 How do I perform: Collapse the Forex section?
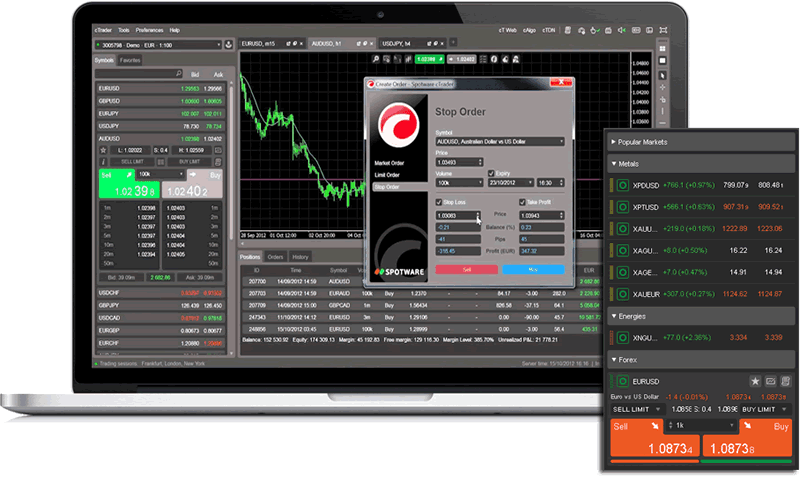click(700, 360)
